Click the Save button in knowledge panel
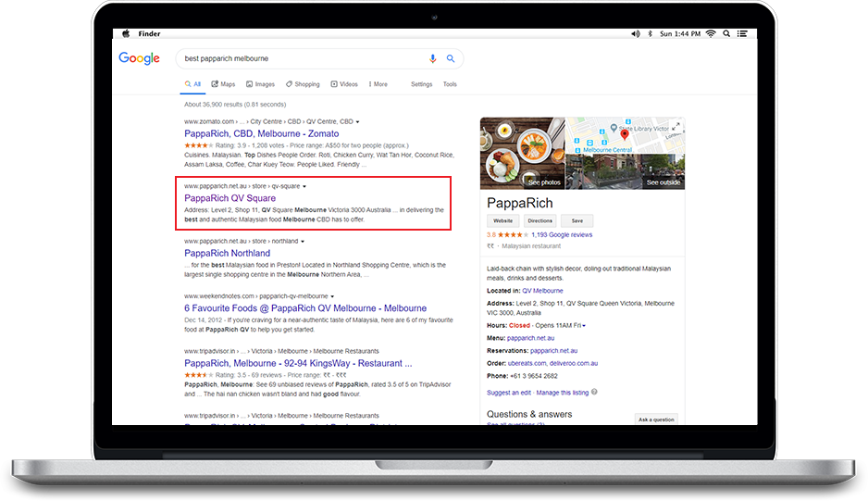Viewport: 868px width, 501px height. [x=577, y=220]
